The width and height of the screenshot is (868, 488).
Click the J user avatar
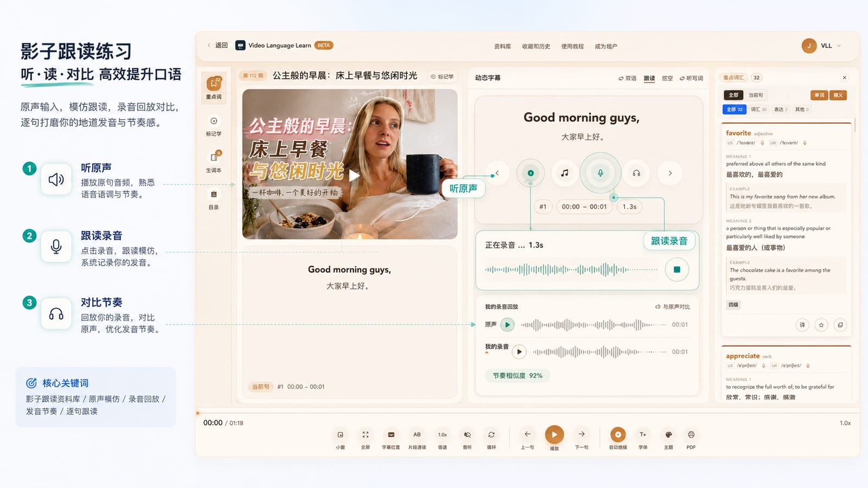pyautogui.click(x=809, y=46)
